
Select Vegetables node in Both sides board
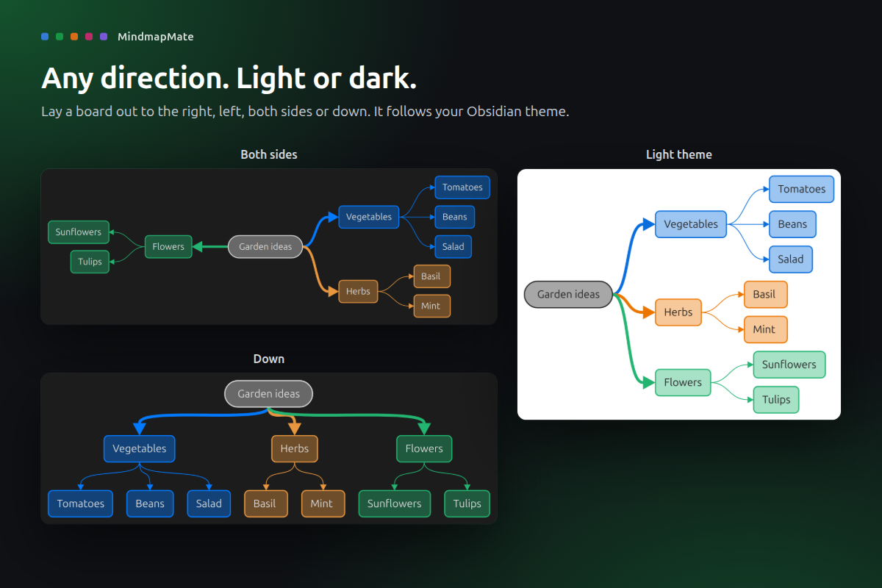pos(369,217)
